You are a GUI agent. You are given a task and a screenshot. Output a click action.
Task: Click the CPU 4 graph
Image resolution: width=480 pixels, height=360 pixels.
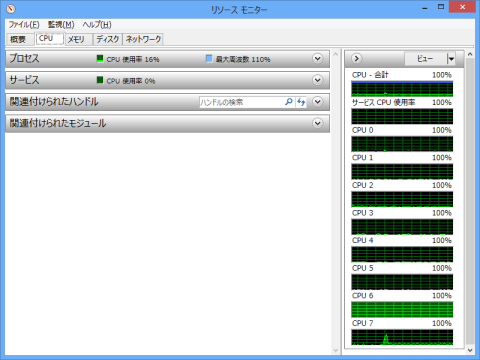402,254
